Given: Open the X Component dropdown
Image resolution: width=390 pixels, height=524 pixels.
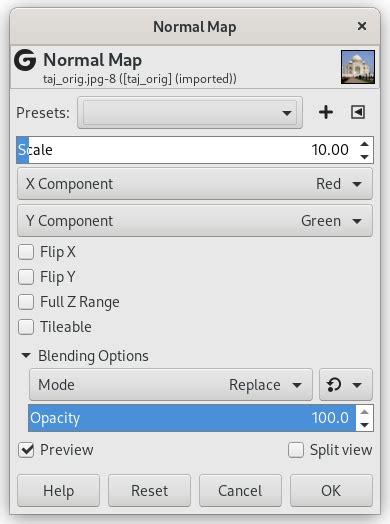Looking at the screenshot, I should click(195, 184).
